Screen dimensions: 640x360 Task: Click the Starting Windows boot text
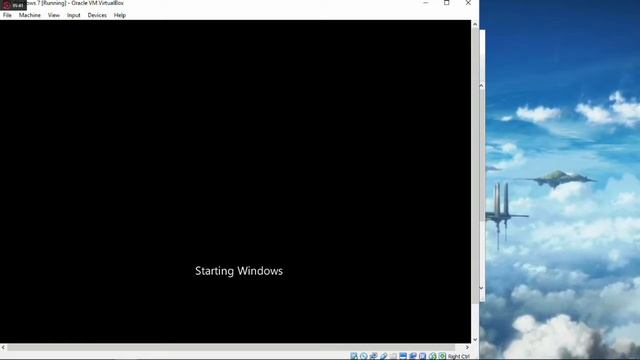pyautogui.click(x=239, y=271)
